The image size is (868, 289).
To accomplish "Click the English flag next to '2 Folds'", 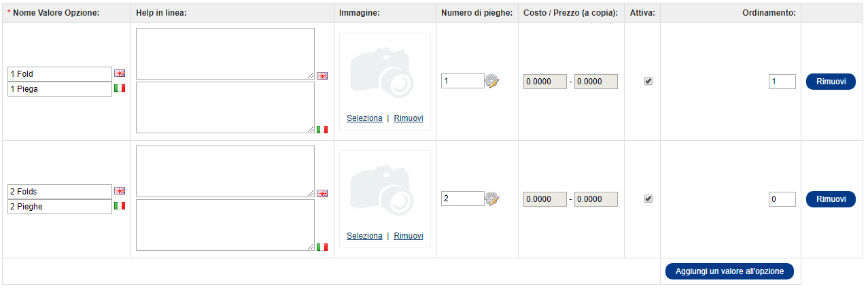I will [x=120, y=191].
